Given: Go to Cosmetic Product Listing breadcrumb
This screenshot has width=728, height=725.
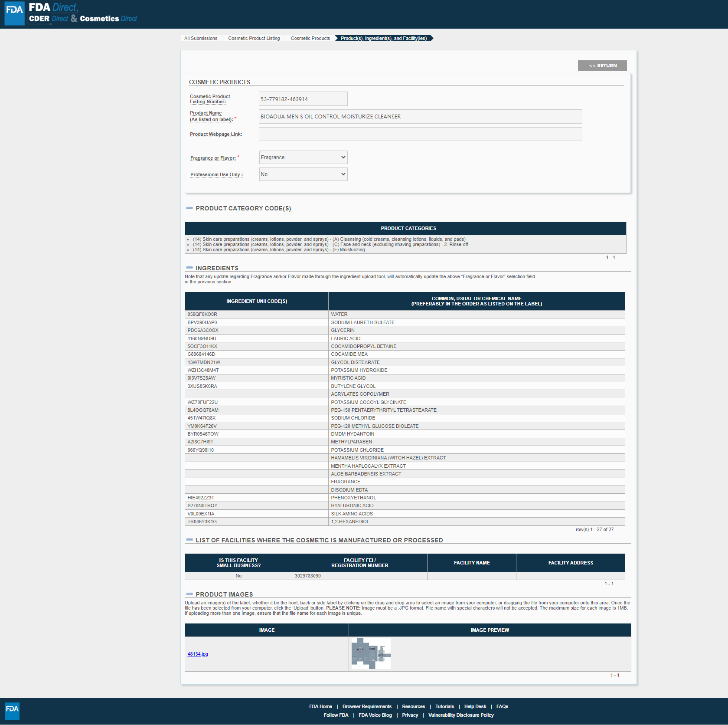Looking at the screenshot, I should point(254,39).
